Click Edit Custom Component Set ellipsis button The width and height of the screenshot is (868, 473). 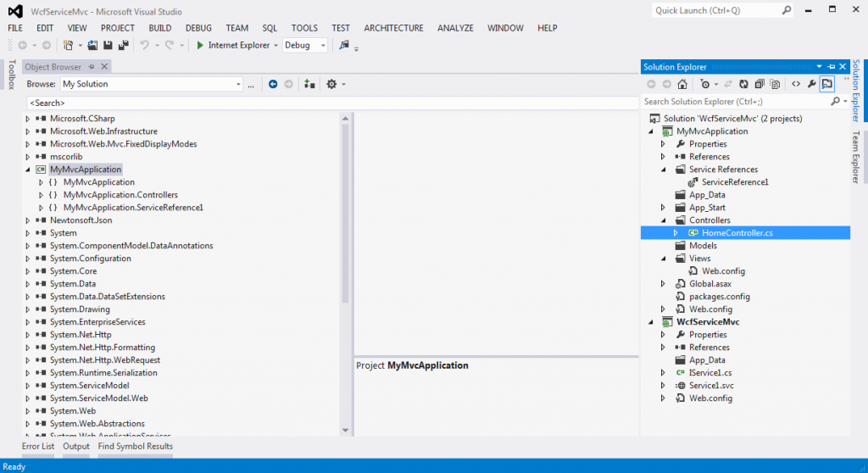point(251,85)
